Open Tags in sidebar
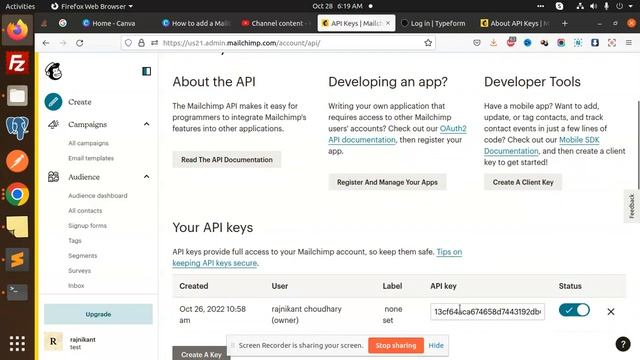 click(75, 241)
